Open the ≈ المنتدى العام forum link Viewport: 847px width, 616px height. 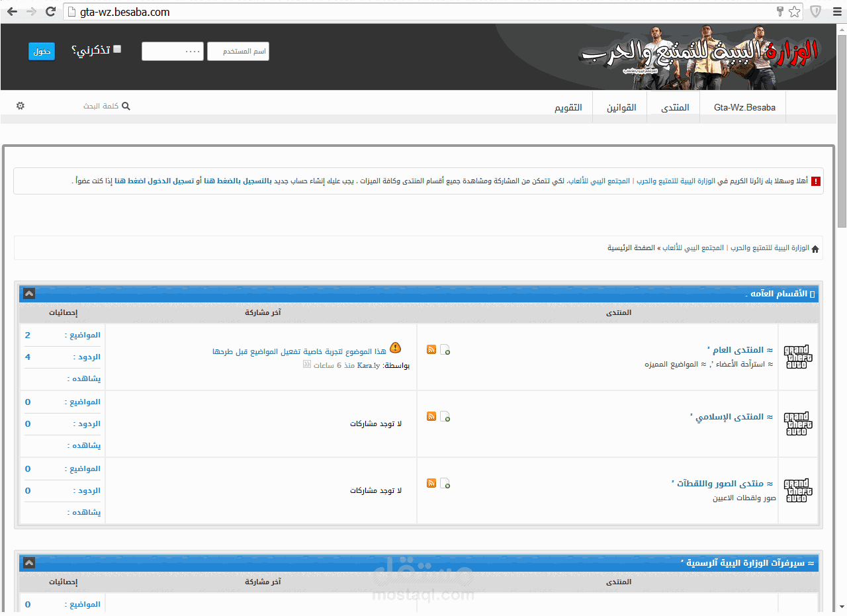740,349
